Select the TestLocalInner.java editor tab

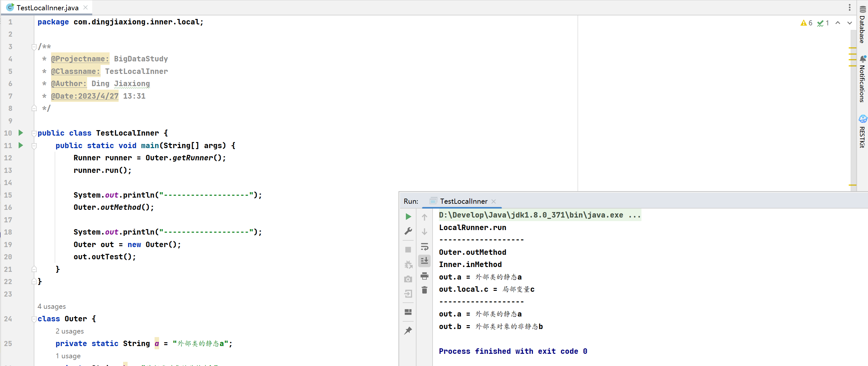[47, 7]
